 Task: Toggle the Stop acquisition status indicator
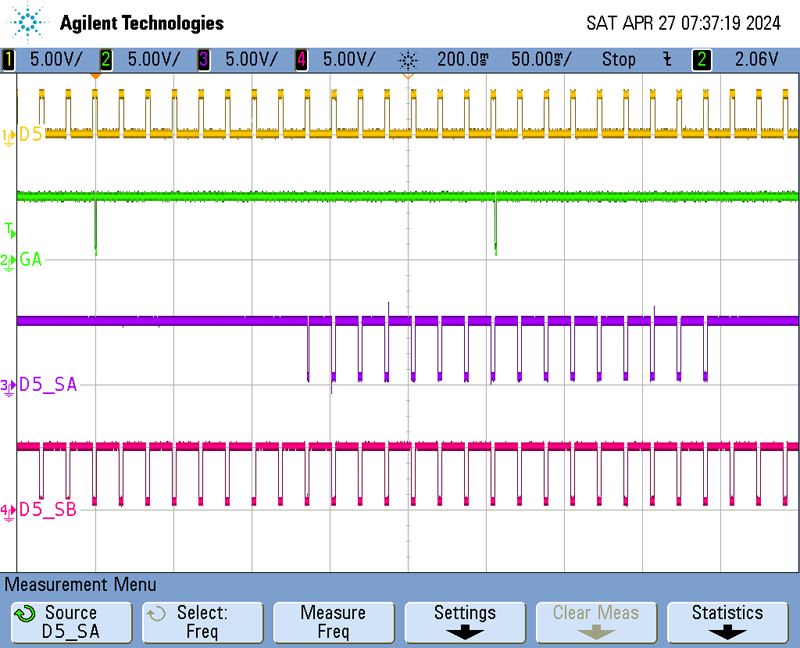(x=618, y=59)
